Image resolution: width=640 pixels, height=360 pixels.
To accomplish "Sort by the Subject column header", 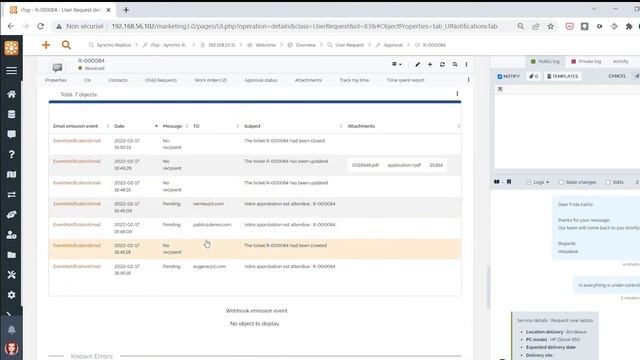I will tap(252, 126).
